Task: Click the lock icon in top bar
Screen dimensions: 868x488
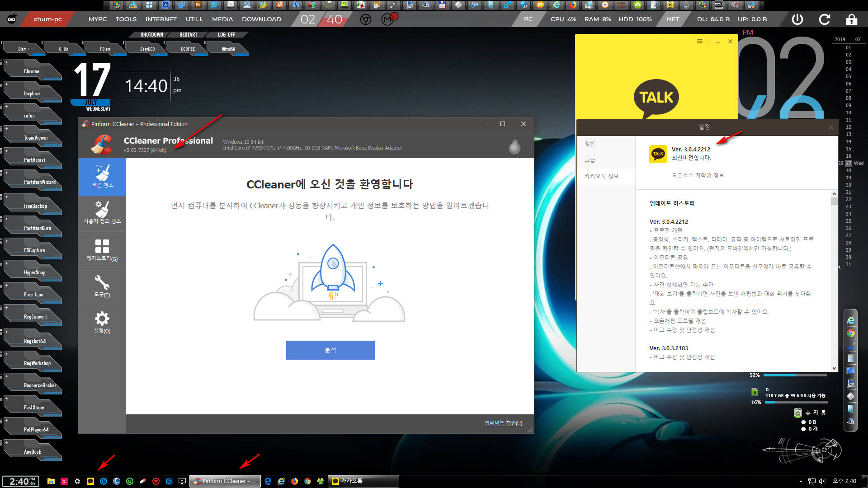Action: point(852,19)
